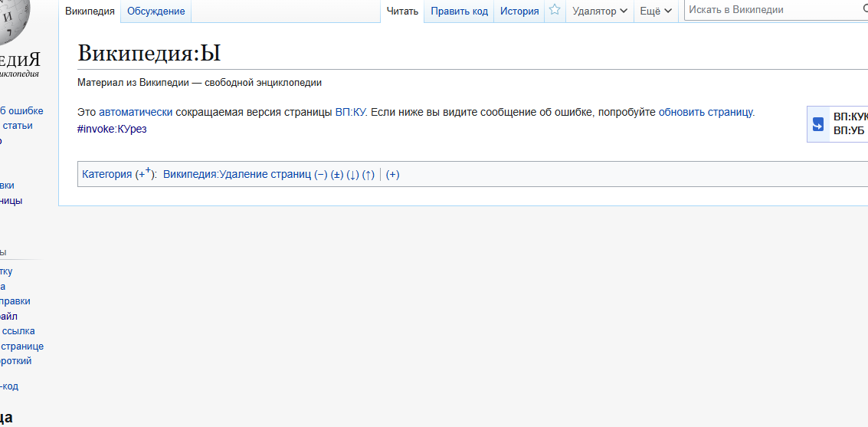Click the sidebar link ending in 'статьи'
Viewport: 868px width, 427px height.
point(17,126)
